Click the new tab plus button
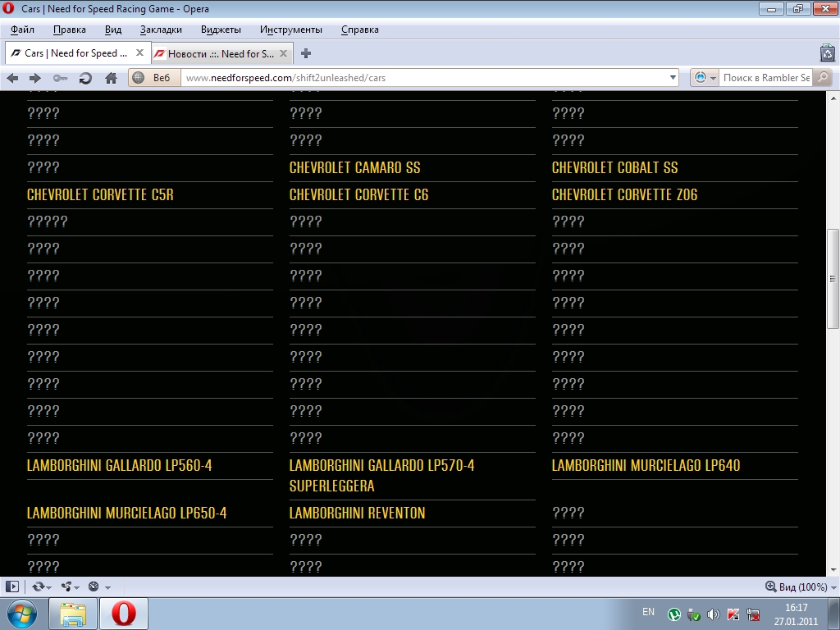This screenshot has height=630, width=840. 306,53
